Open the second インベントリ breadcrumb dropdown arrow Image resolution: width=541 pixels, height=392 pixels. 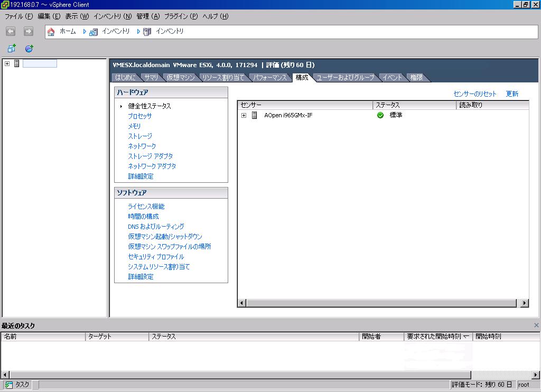click(138, 31)
